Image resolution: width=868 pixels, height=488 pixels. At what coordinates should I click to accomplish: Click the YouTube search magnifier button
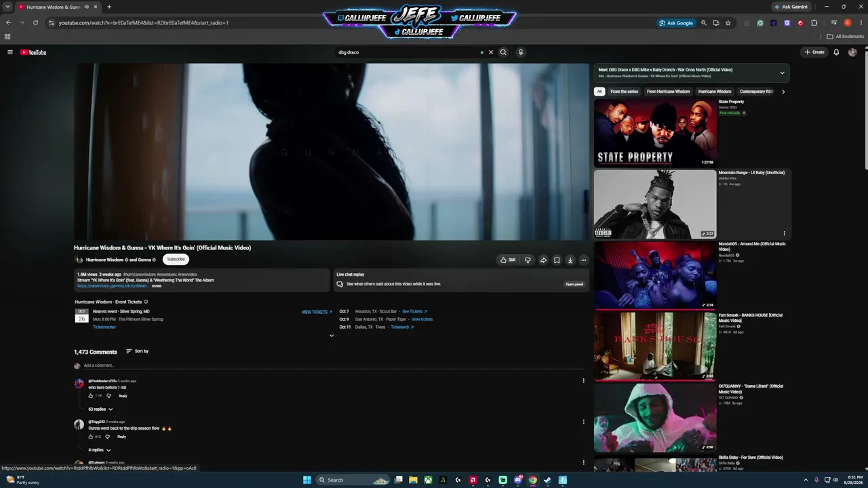pos(503,52)
